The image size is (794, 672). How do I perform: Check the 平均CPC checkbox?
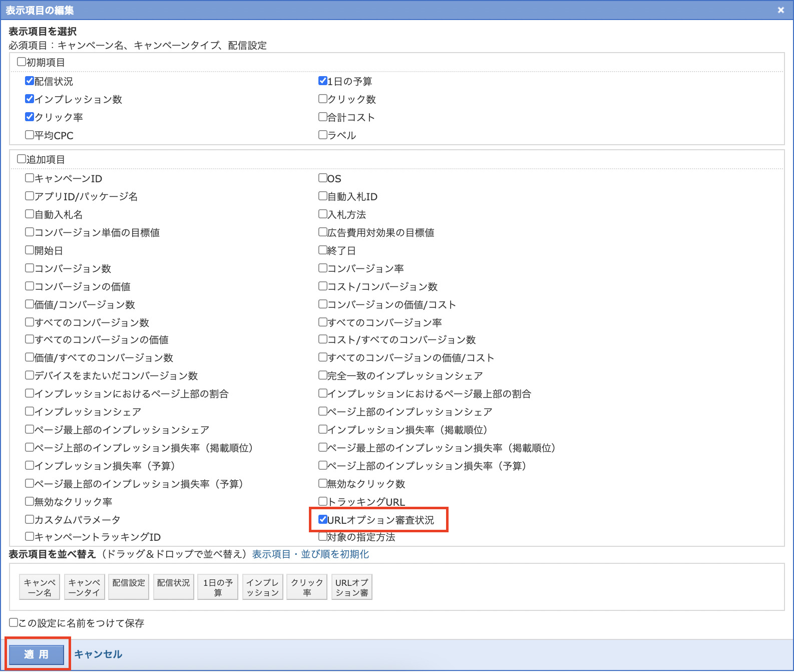(30, 135)
